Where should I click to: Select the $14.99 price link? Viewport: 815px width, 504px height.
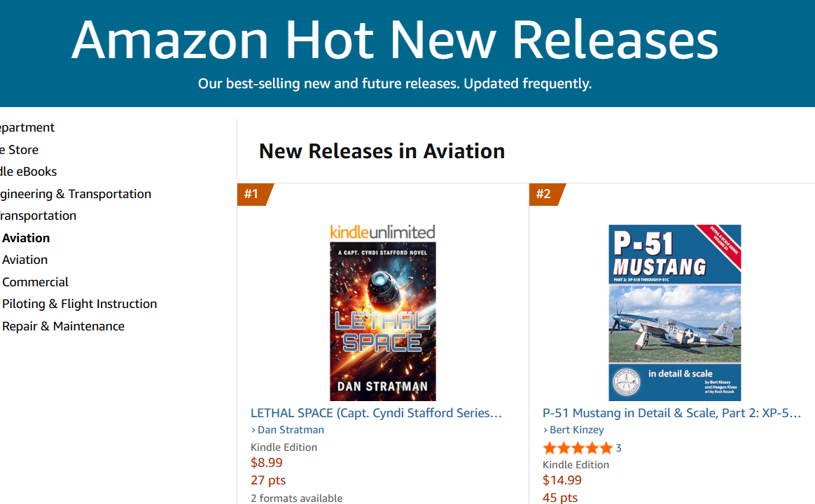(562, 480)
